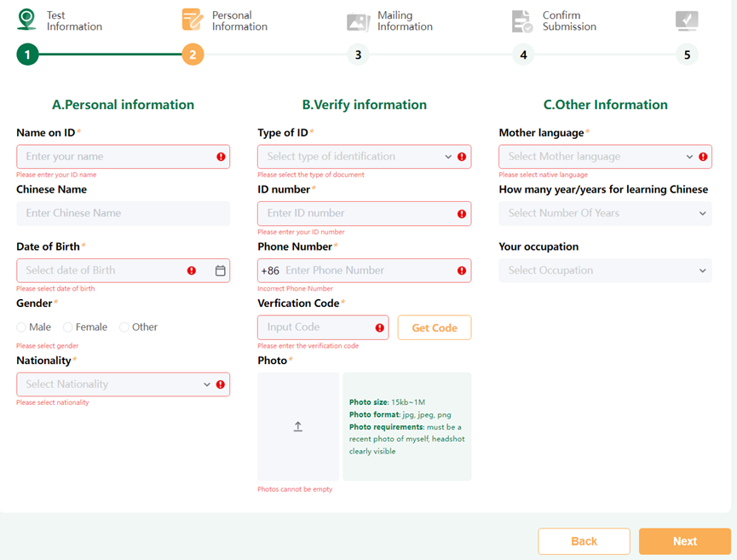Go to step 1 circle in progress bar

pos(27,55)
